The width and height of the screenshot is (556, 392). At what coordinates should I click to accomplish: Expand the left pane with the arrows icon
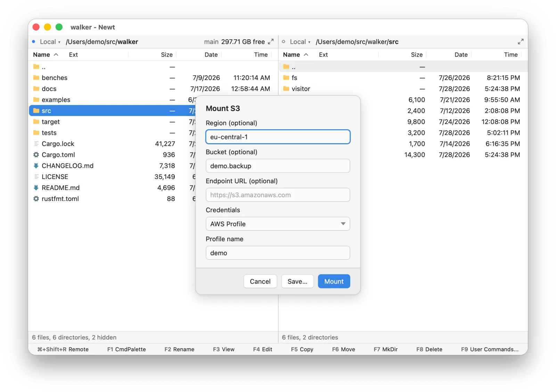[271, 42]
